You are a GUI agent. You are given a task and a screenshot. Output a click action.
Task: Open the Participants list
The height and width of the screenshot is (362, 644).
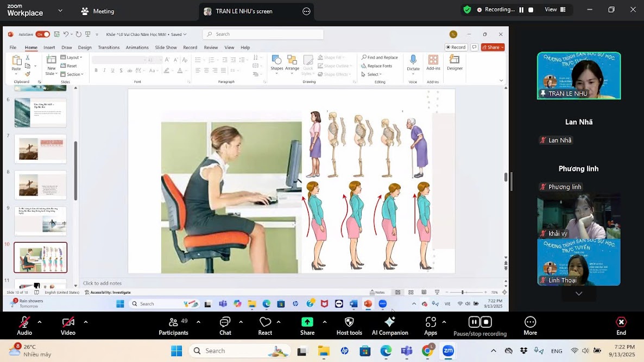173,322
